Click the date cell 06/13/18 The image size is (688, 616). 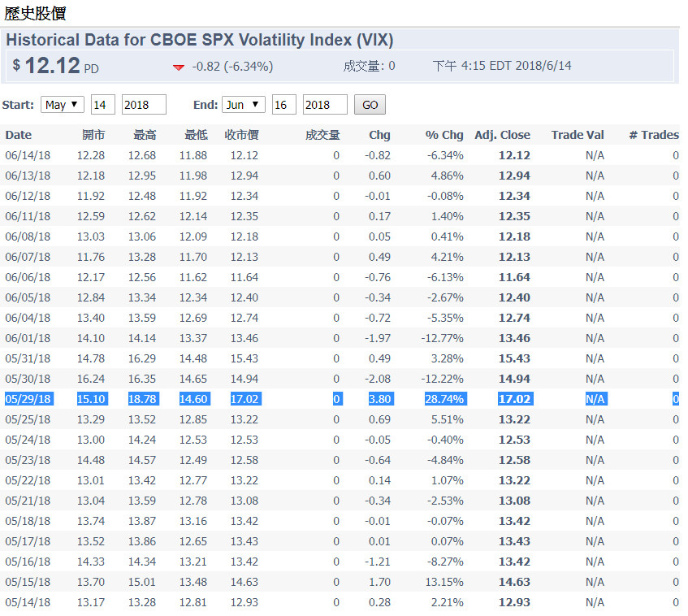point(28,176)
